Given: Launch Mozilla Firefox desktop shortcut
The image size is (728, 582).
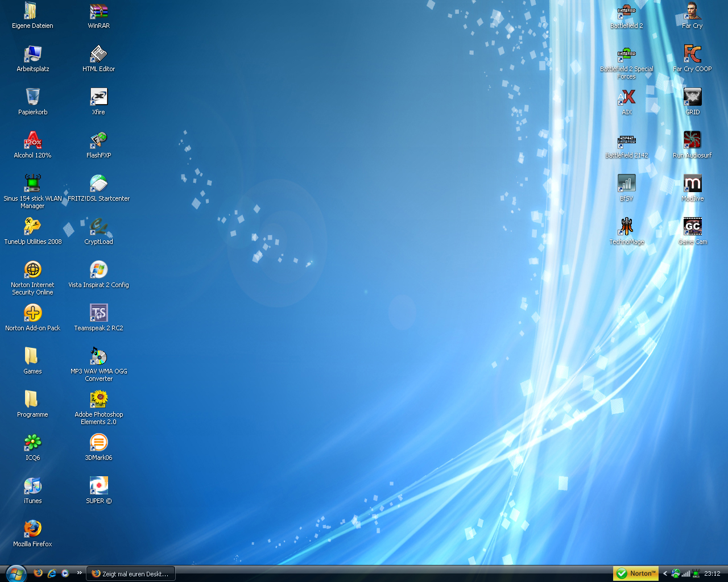Looking at the screenshot, I should 32,530.
